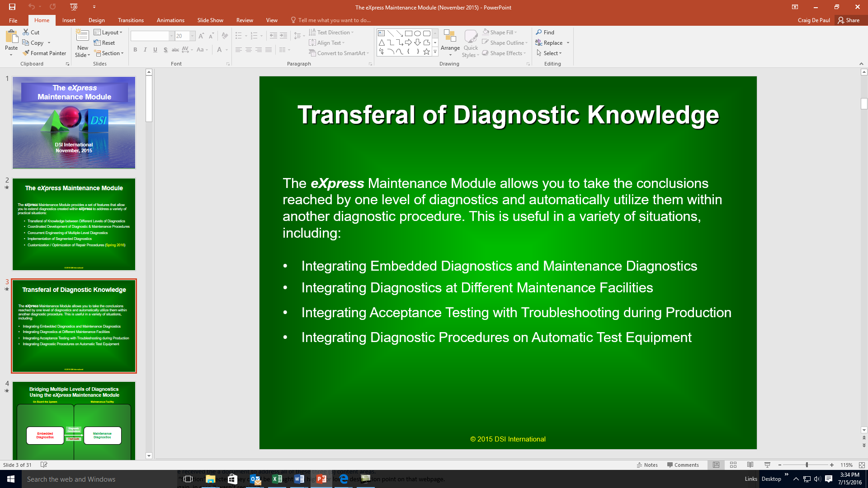Toggle Bold text formatting

(135, 50)
